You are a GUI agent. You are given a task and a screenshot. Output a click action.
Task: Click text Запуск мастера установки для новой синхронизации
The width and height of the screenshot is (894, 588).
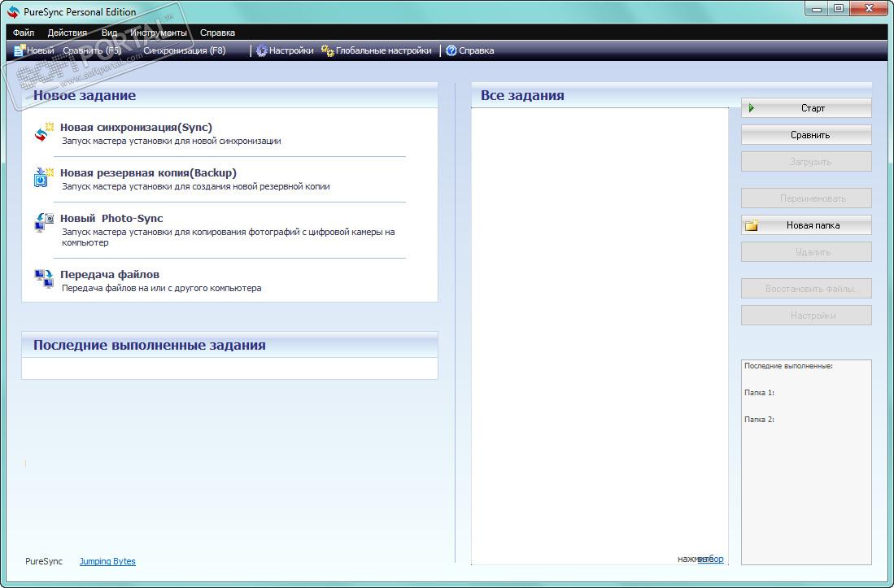click(x=172, y=141)
